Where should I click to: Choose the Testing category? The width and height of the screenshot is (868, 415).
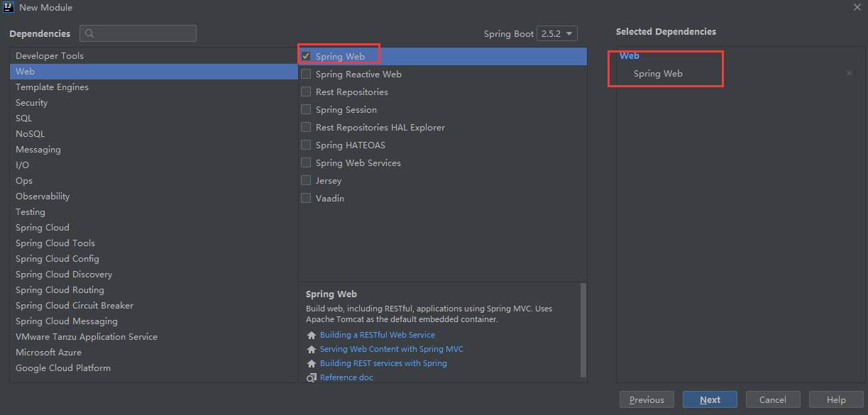153,212
